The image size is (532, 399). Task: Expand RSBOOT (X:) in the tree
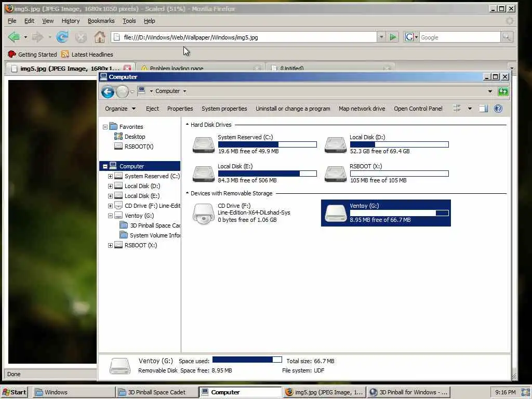pyautogui.click(x=110, y=245)
